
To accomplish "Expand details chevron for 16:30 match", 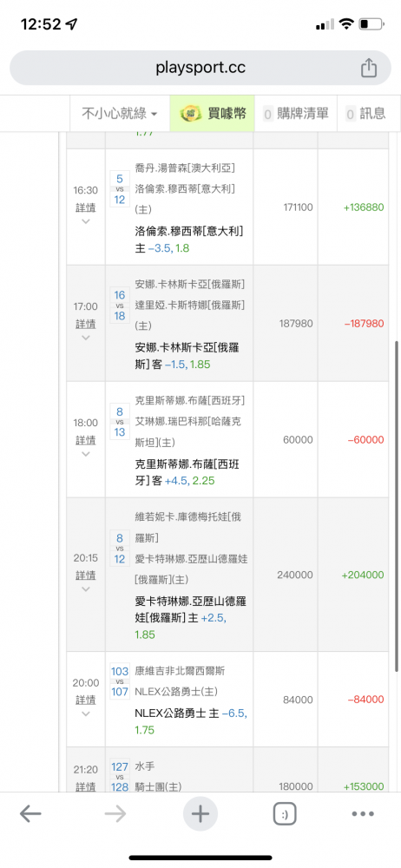I will point(85,221).
